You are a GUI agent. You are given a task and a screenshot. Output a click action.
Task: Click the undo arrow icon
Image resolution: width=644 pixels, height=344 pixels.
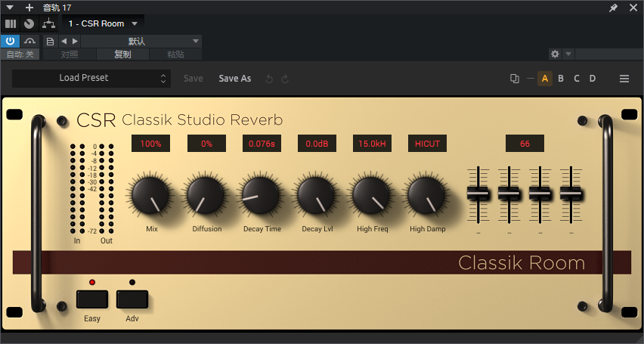click(x=269, y=79)
